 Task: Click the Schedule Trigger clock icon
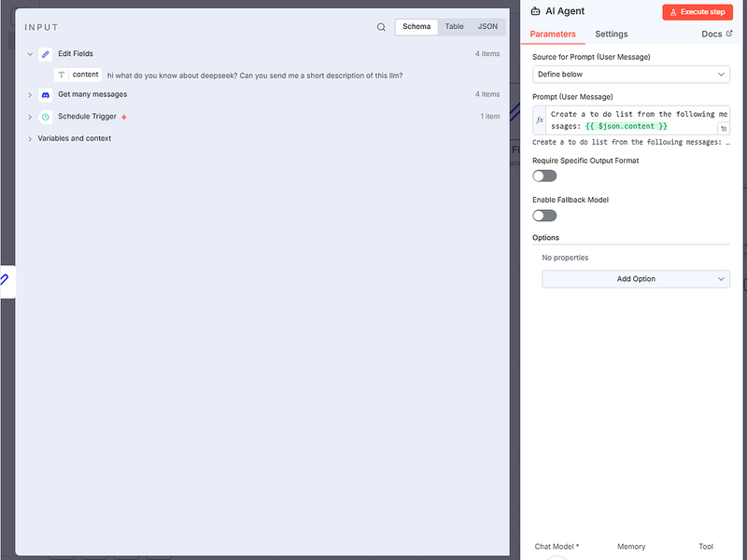click(46, 118)
